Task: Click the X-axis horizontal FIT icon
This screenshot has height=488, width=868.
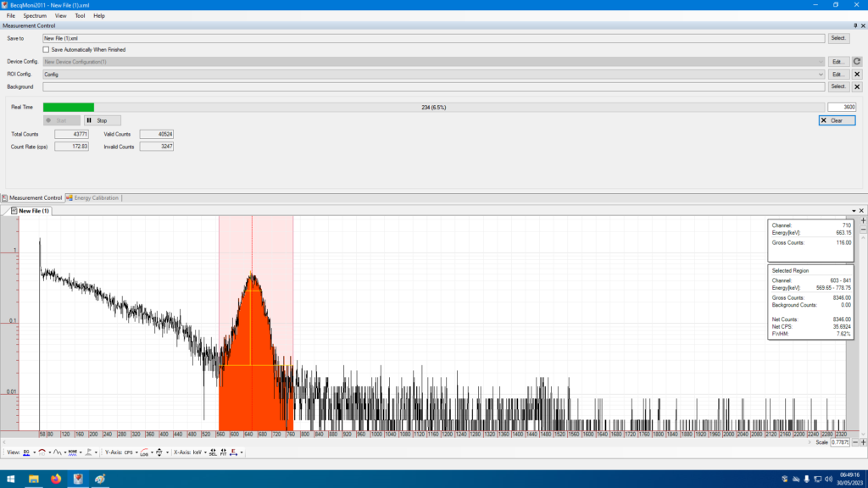Action: coord(223,452)
